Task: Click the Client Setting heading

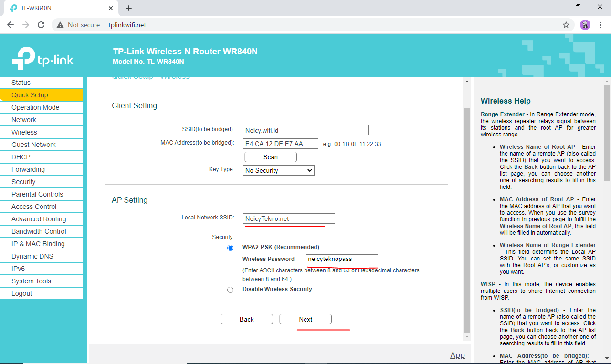Action: [x=134, y=105]
